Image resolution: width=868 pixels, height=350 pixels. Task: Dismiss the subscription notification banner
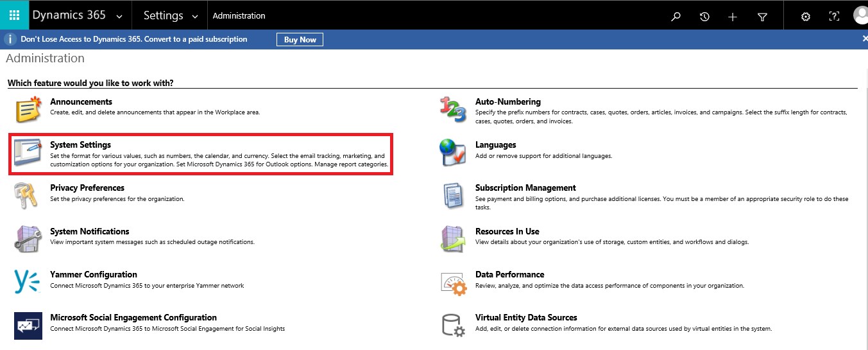click(x=864, y=39)
